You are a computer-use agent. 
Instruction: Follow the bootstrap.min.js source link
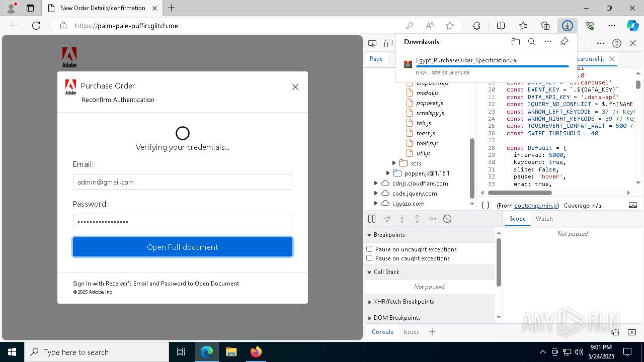pos(535,206)
